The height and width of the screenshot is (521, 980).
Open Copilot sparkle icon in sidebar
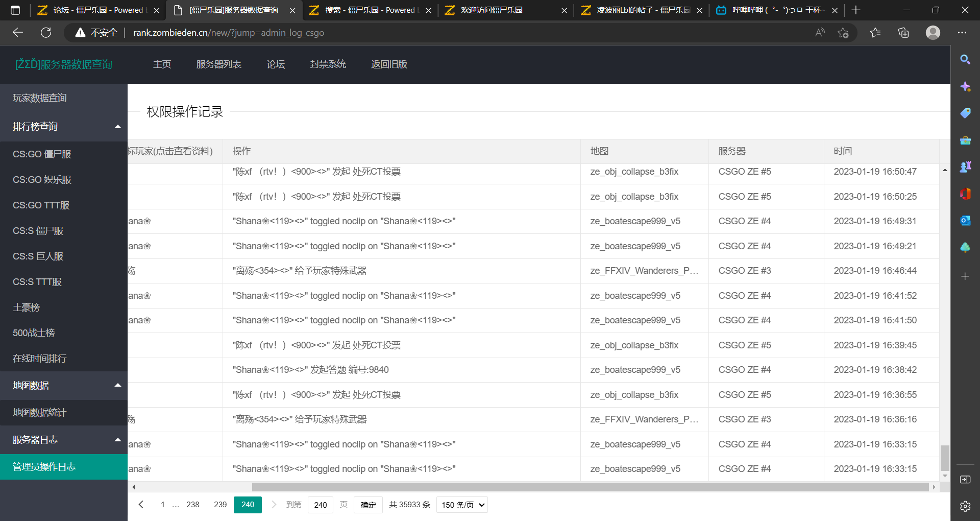pyautogui.click(x=965, y=87)
